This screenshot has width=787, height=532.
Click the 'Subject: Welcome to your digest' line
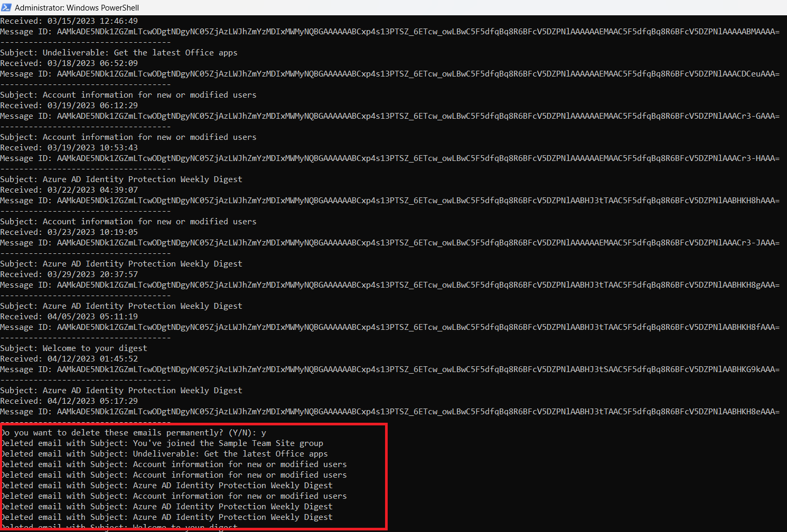(x=73, y=348)
